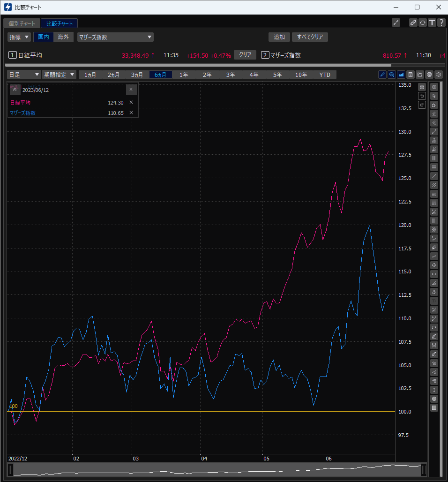Switch to the 個別チャート tab

[x=22, y=23]
